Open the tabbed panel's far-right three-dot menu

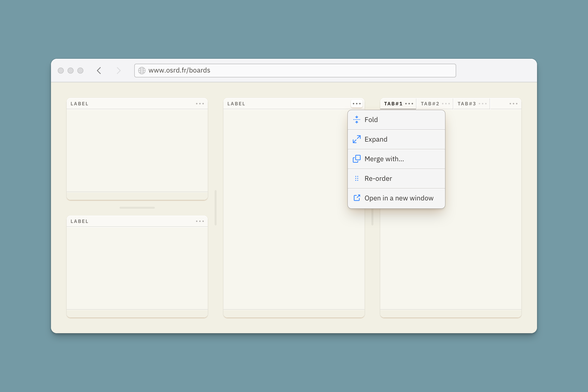(x=513, y=104)
